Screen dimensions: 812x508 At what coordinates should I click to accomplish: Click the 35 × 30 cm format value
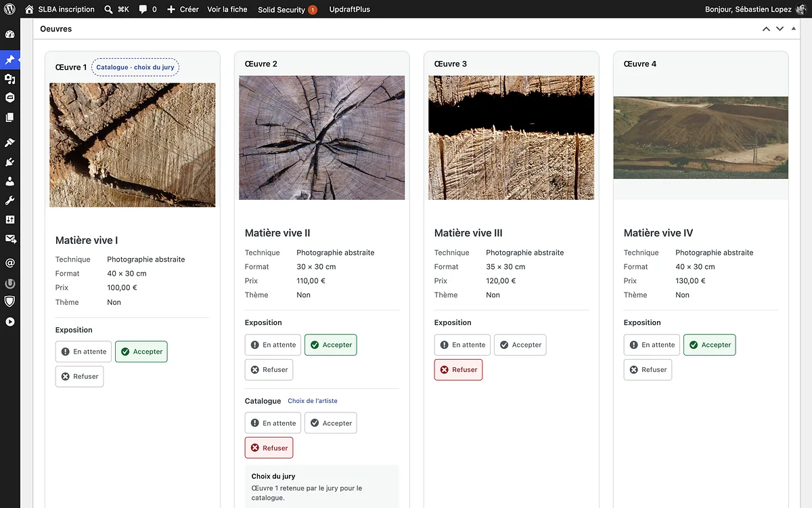tap(505, 267)
